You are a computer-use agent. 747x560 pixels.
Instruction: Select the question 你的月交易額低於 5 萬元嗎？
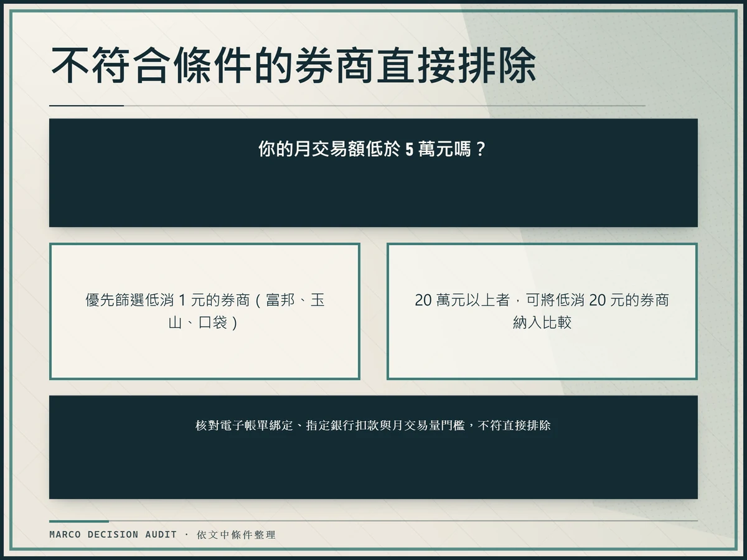(x=373, y=149)
